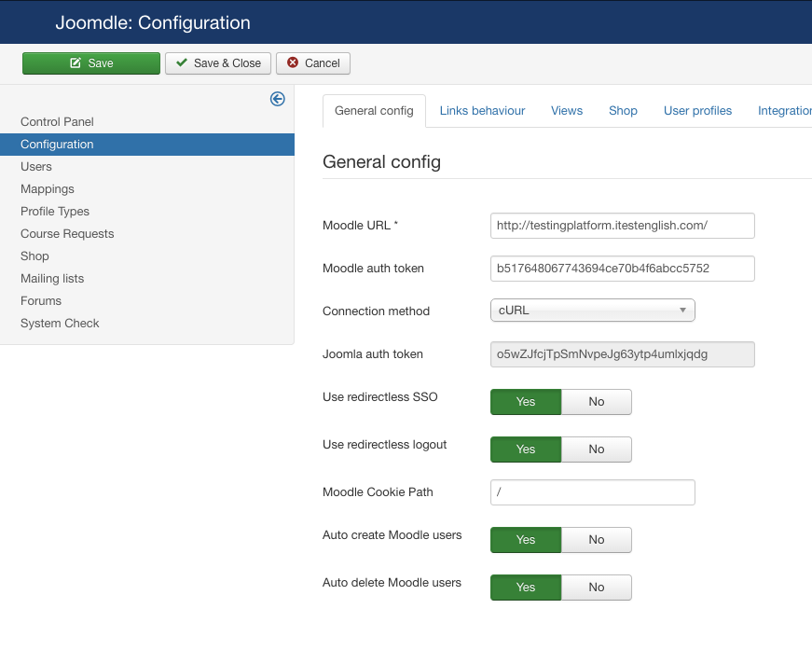812x650 pixels.
Task: Set Use redirectless logout to No
Action: click(x=597, y=449)
